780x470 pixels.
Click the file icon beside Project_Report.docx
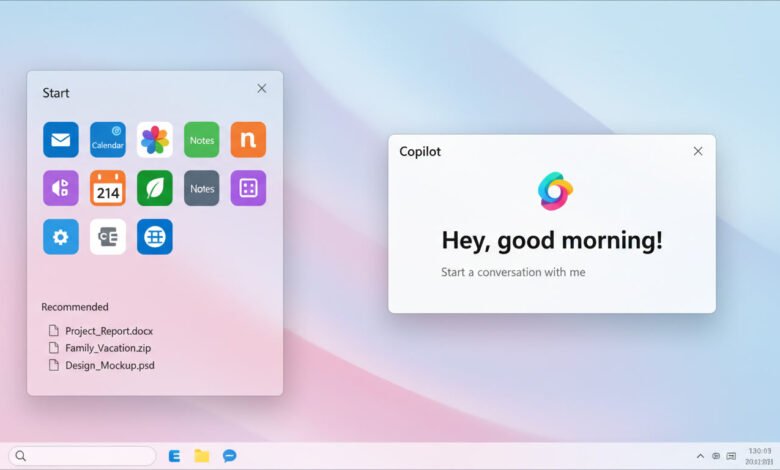(x=53, y=330)
